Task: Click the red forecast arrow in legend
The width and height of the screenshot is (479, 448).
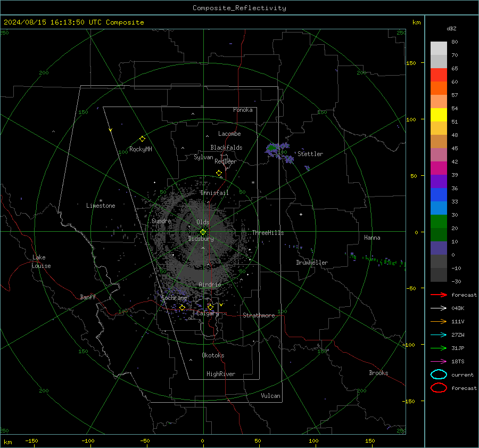Action: (x=439, y=295)
